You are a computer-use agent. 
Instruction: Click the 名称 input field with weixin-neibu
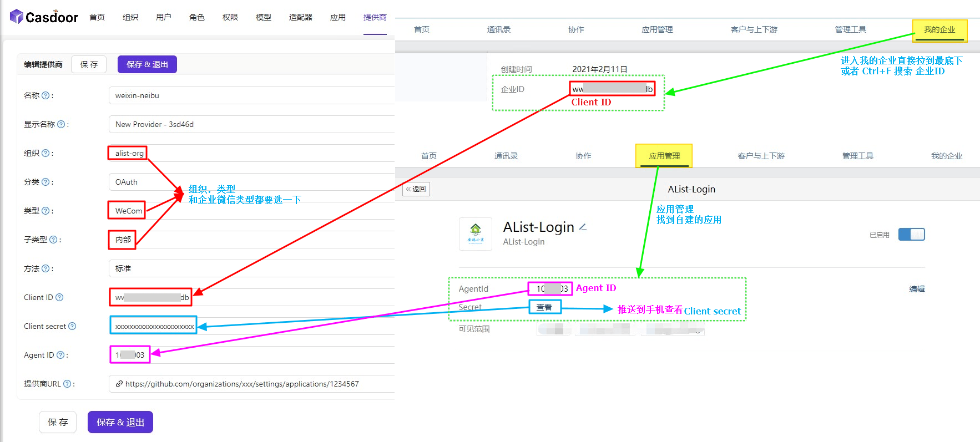250,95
